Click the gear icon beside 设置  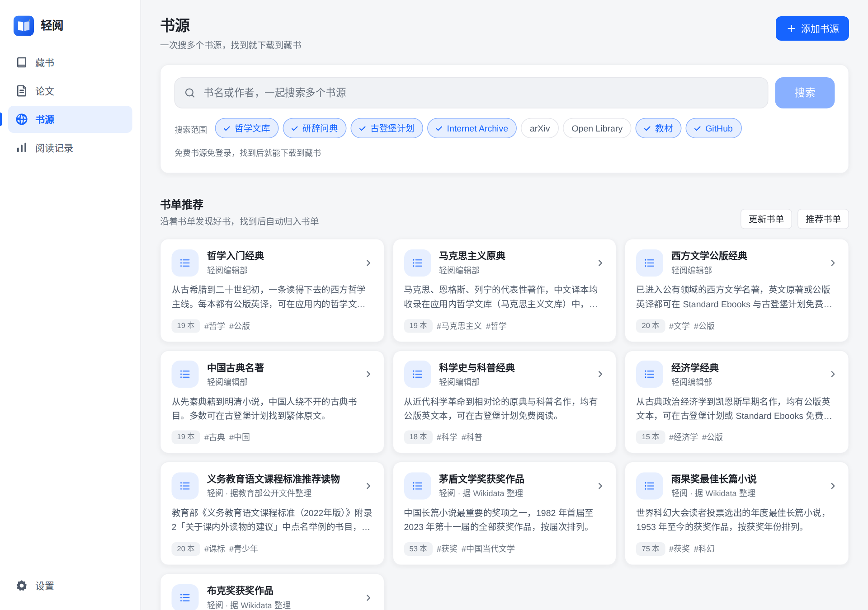[22, 586]
